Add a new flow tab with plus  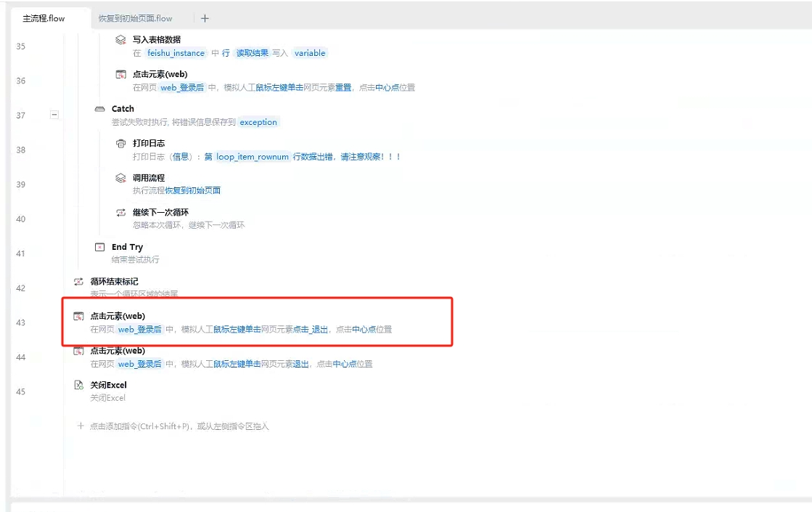click(205, 18)
